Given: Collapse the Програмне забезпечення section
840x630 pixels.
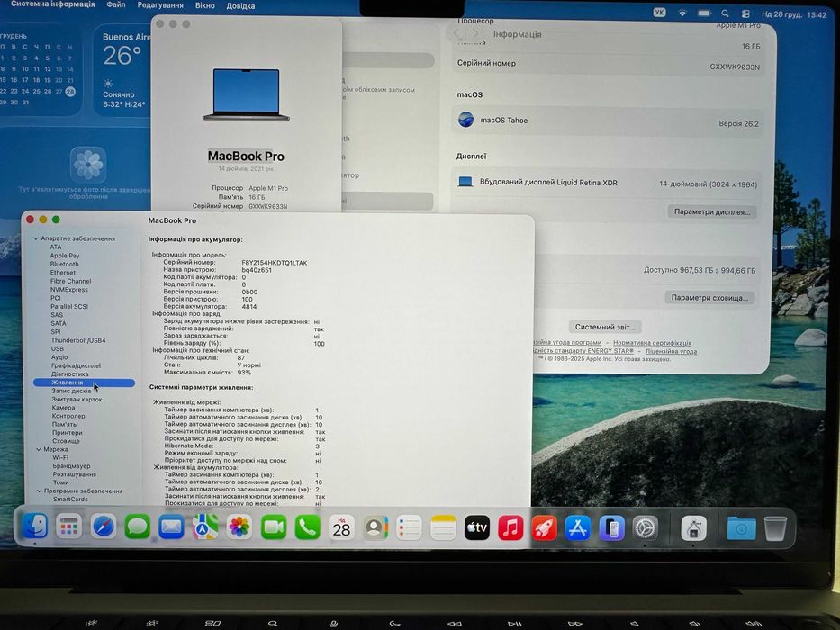Looking at the screenshot, I should (39, 490).
